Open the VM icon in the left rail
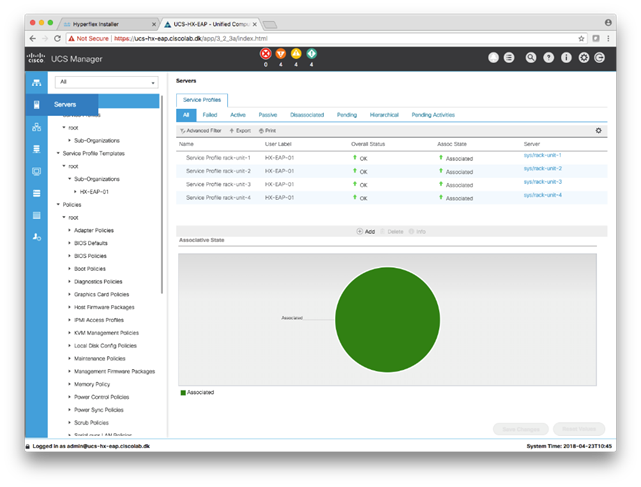Image resolution: width=641 pixels, height=487 pixels. (36, 171)
